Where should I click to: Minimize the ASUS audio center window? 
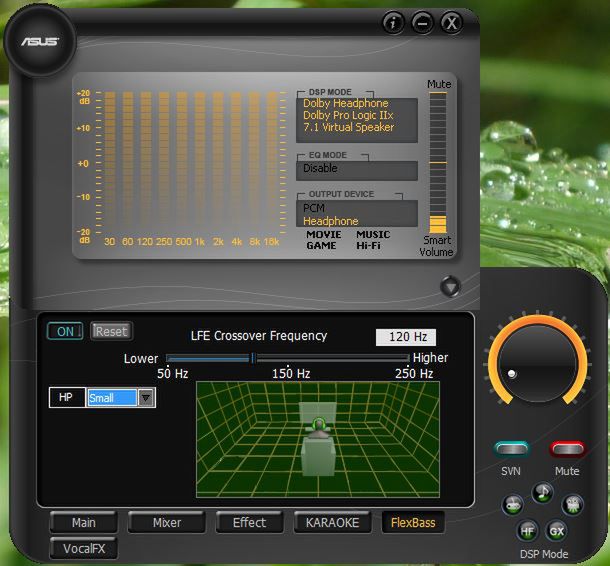tap(422, 23)
